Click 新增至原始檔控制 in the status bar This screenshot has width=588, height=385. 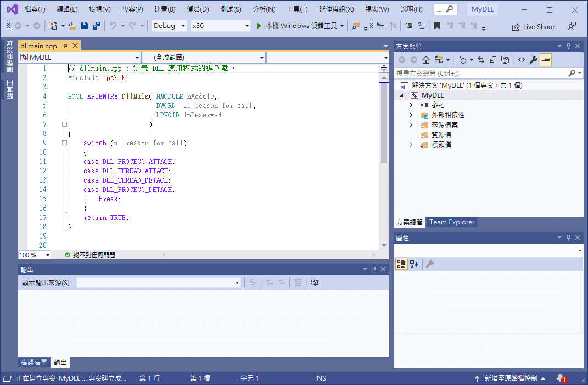point(511,378)
